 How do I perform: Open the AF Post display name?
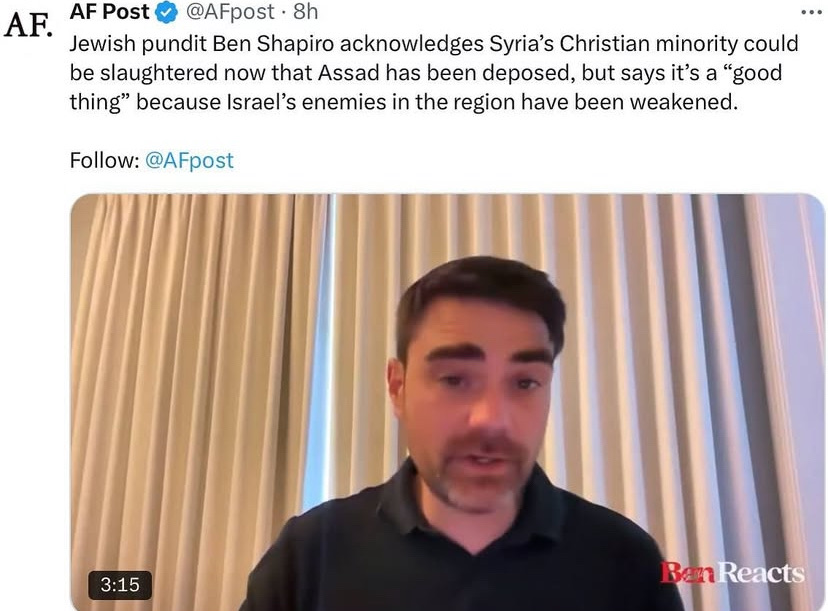[110, 12]
